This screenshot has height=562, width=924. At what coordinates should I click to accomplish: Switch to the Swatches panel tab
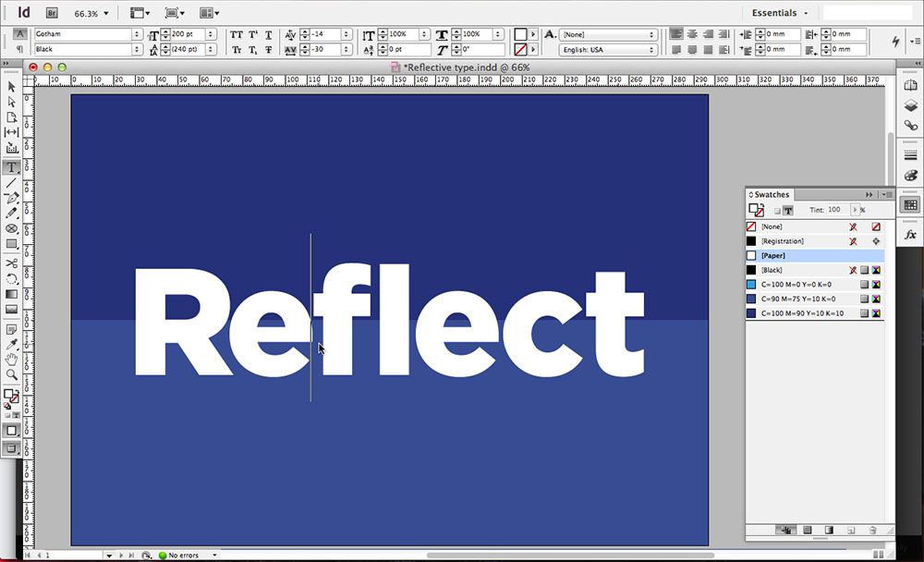[x=770, y=194]
